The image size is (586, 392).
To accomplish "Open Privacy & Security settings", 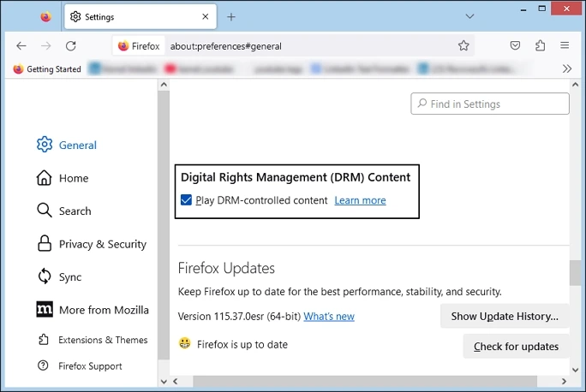I will point(92,244).
